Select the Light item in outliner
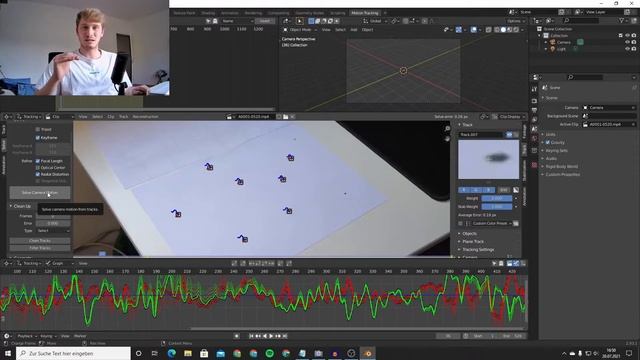The height and width of the screenshot is (360, 640). [561, 49]
